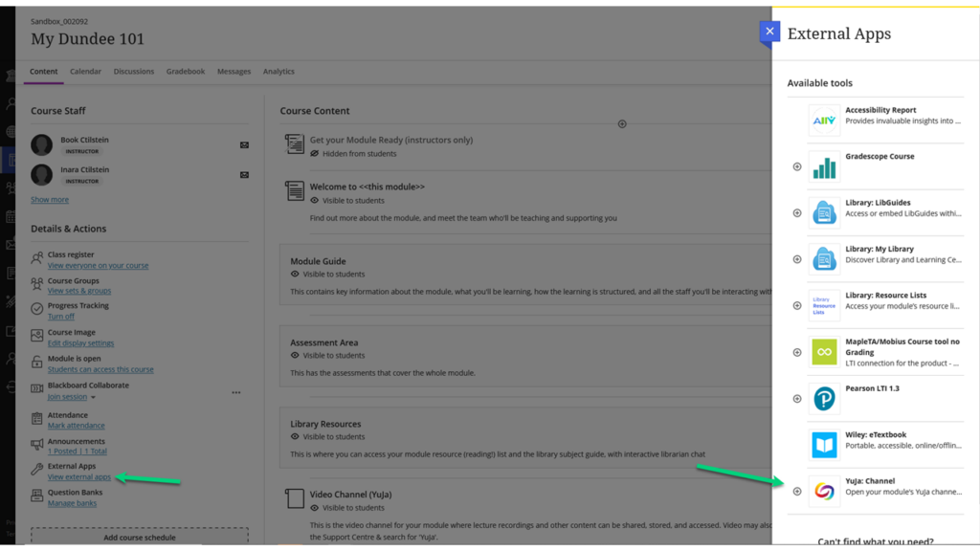Screen dimensions: 980x551
Task: Add Gradescope Course using its plus icon
Action: pyautogui.click(x=797, y=166)
